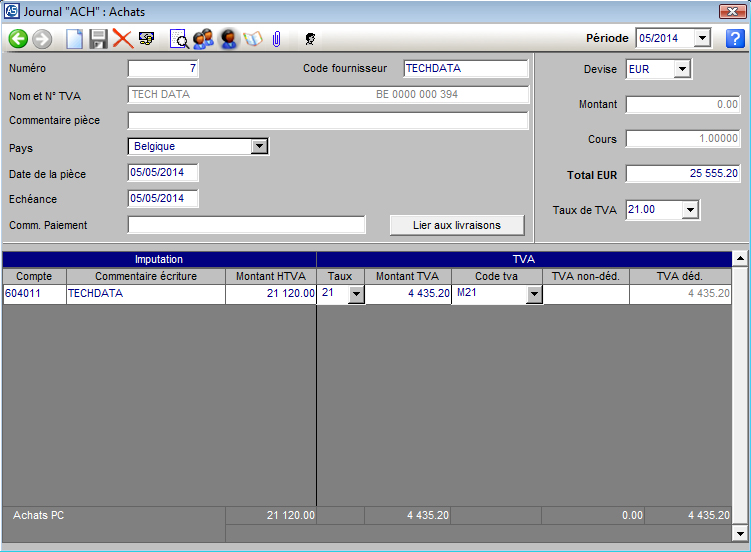This screenshot has width=751, height=552.
Task: Click the Commentaire pièce input field
Action: [328, 121]
